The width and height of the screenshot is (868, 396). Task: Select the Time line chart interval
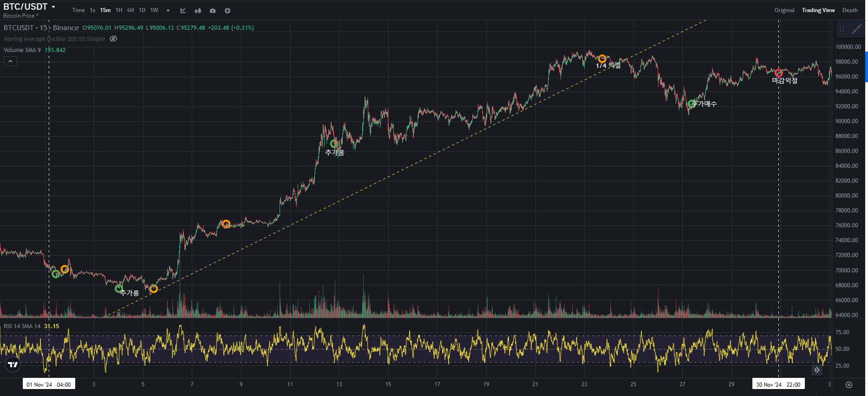(x=78, y=10)
